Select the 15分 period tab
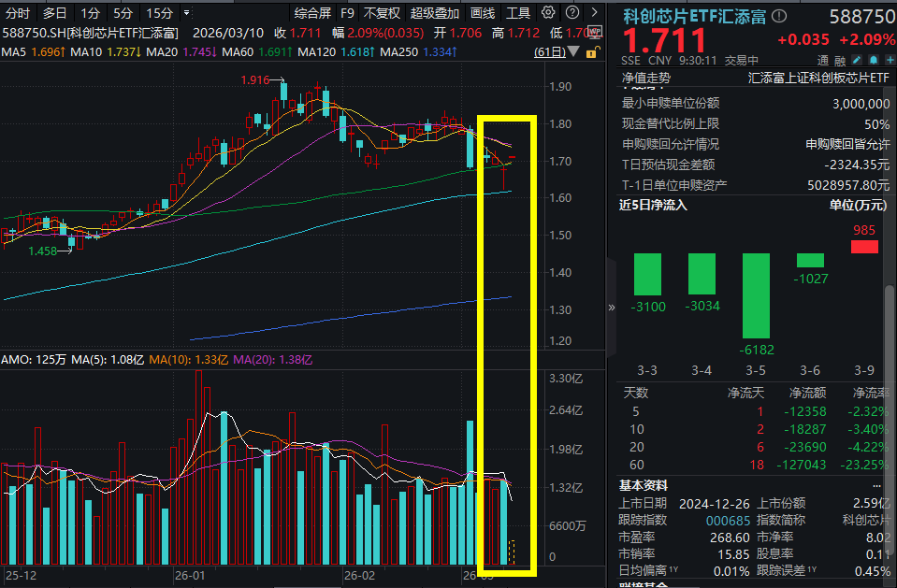The width and height of the screenshot is (897, 588). click(x=159, y=13)
